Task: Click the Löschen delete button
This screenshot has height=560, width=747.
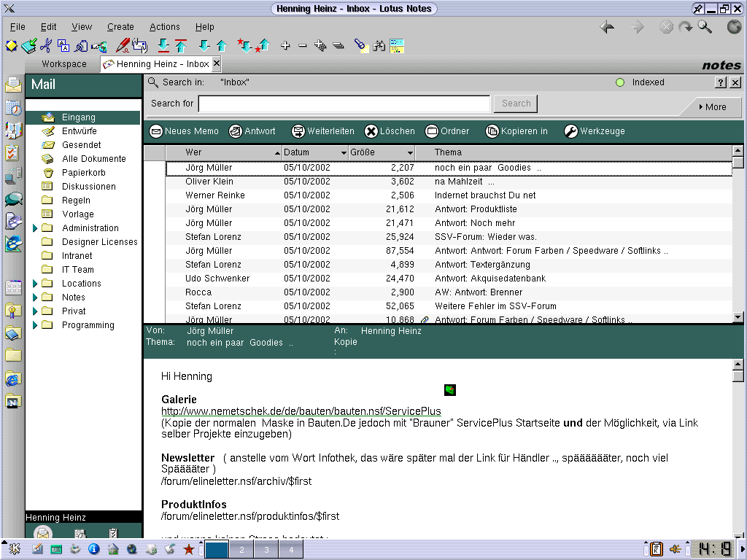Action: pyautogui.click(x=390, y=131)
